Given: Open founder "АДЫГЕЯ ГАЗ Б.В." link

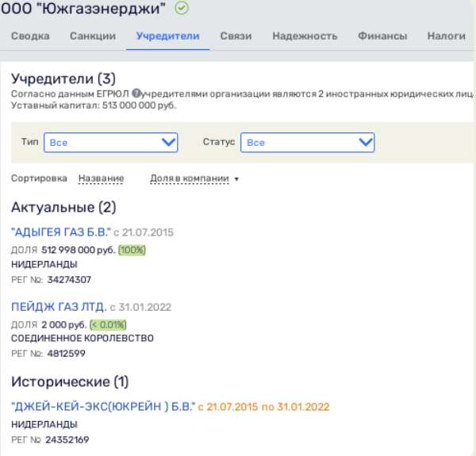Looking at the screenshot, I should coord(61,232).
